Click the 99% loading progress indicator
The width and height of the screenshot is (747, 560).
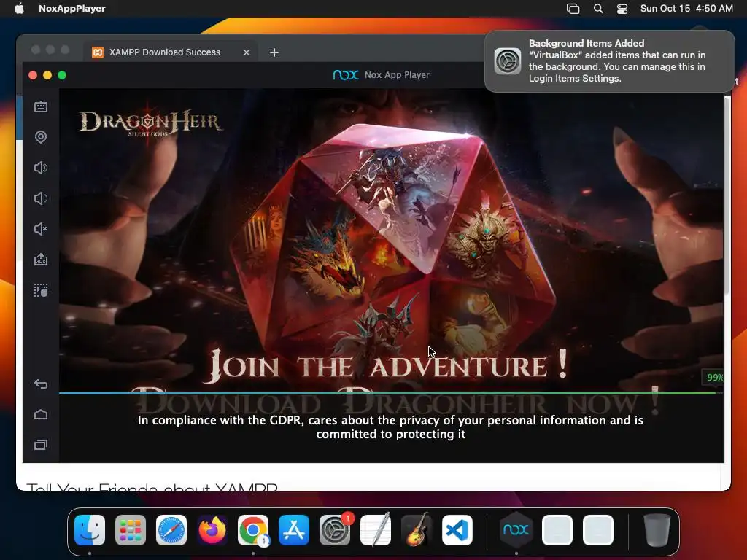tap(713, 378)
